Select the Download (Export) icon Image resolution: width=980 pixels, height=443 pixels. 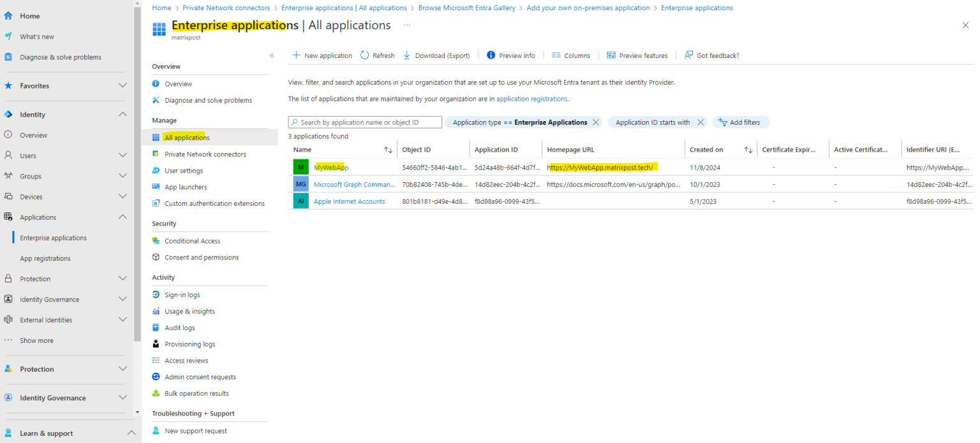[x=407, y=55]
